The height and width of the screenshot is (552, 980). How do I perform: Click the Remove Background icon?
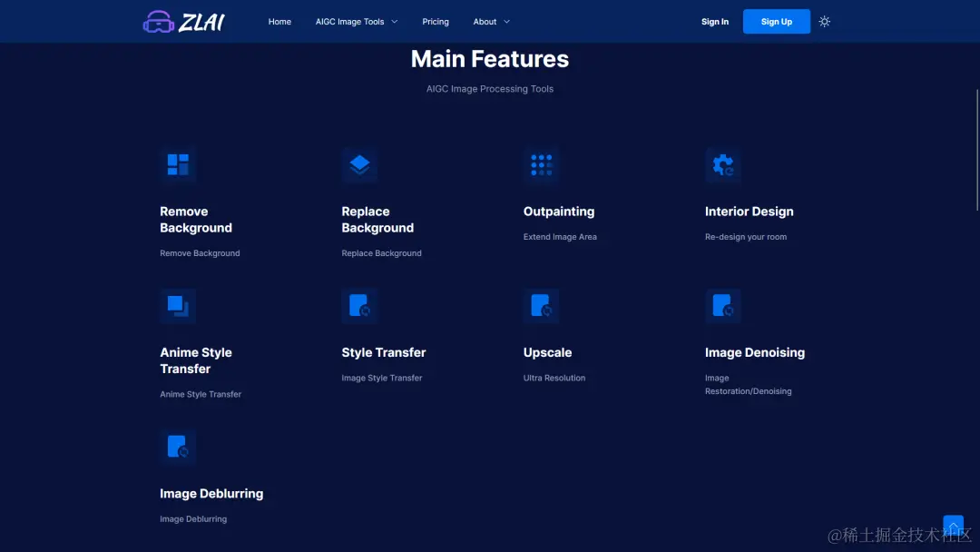coord(178,165)
